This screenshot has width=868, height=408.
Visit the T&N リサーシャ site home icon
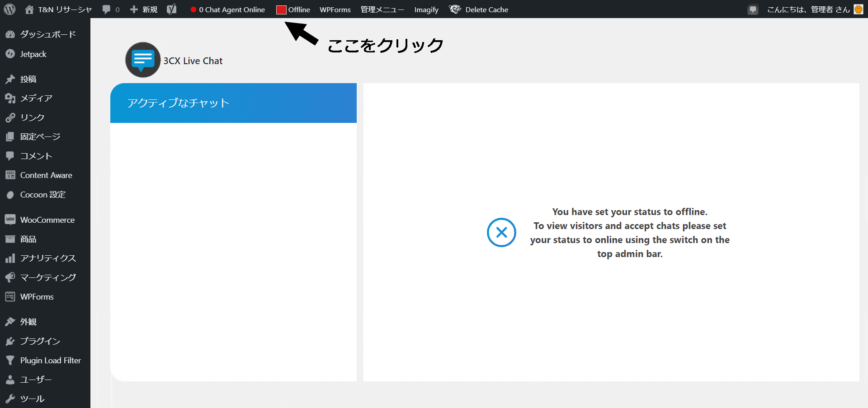[29, 9]
